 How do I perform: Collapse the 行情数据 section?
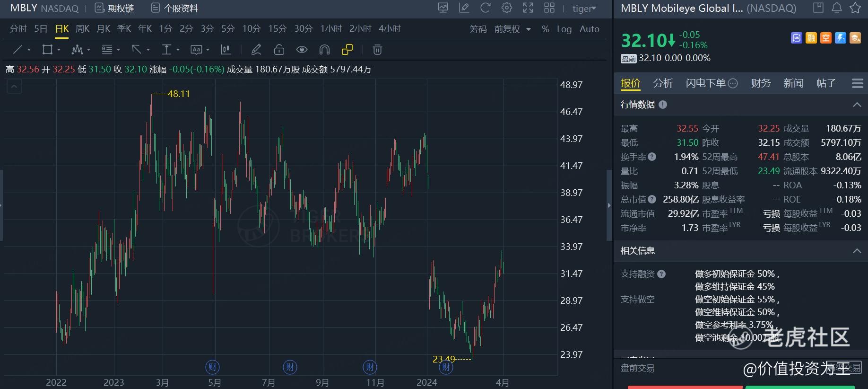(x=857, y=105)
